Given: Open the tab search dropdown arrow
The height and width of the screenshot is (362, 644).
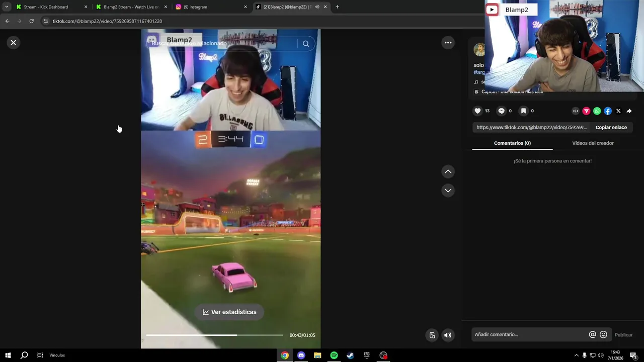Looking at the screenshot, I should click(7, 7).
